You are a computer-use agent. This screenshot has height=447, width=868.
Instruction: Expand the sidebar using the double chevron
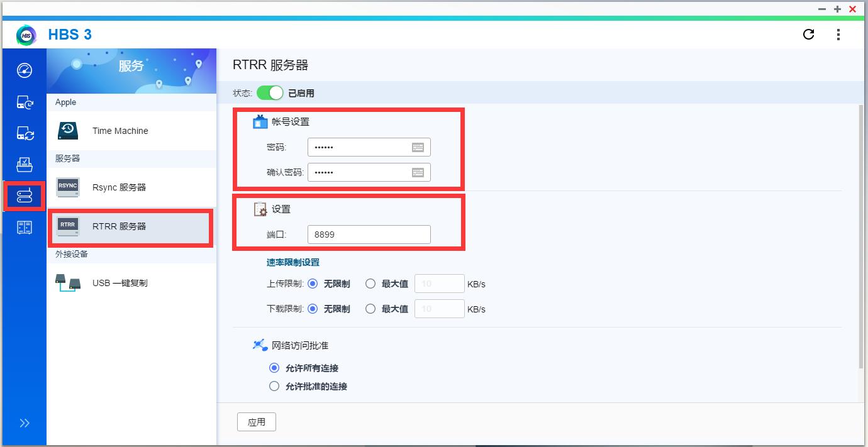(x=24, y=423)
